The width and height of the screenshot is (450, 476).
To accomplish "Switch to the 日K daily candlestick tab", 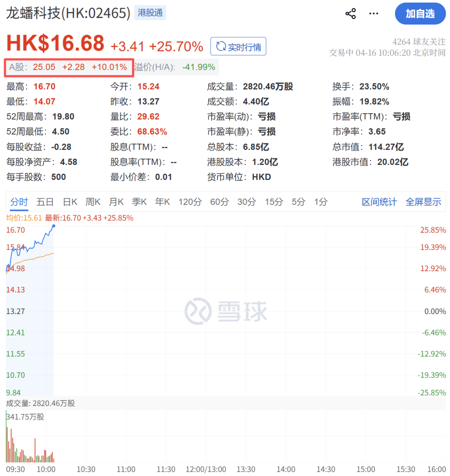I will 70,202.
